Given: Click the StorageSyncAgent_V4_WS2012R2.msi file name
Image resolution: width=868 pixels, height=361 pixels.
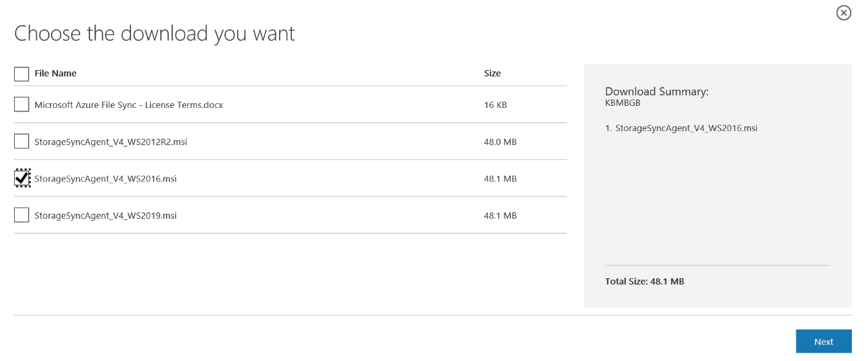Looking at the screenshot, I should (111, 142).
